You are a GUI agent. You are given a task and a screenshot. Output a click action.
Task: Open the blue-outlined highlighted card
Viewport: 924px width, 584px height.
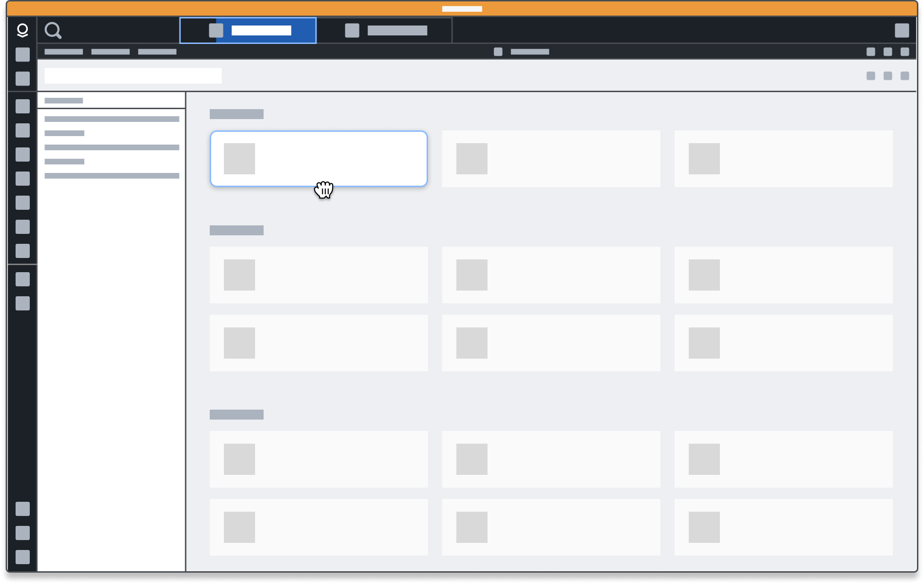[x=319, y=159]
